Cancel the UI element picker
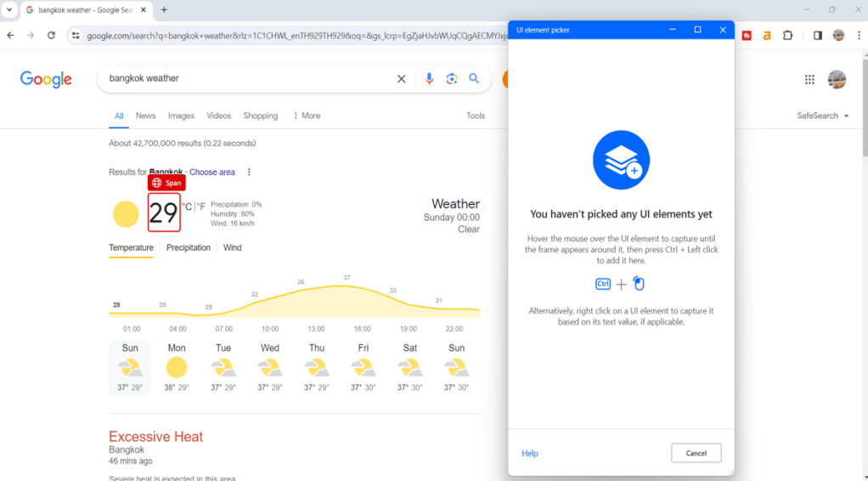The image size is (868, 481). (x=696, y=453)
